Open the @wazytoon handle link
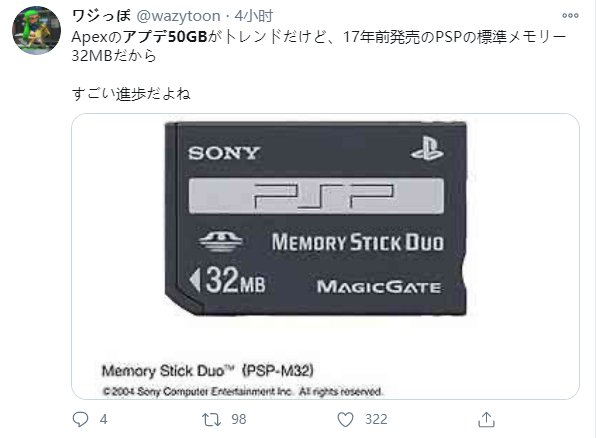This screenshot has height=438, width=596. coord(178,16)
